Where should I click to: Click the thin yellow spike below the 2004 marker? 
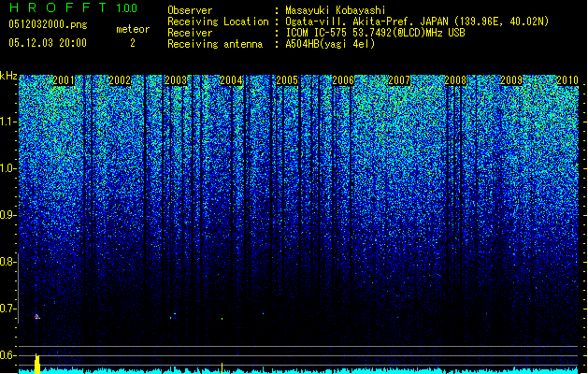coord(222,368)
